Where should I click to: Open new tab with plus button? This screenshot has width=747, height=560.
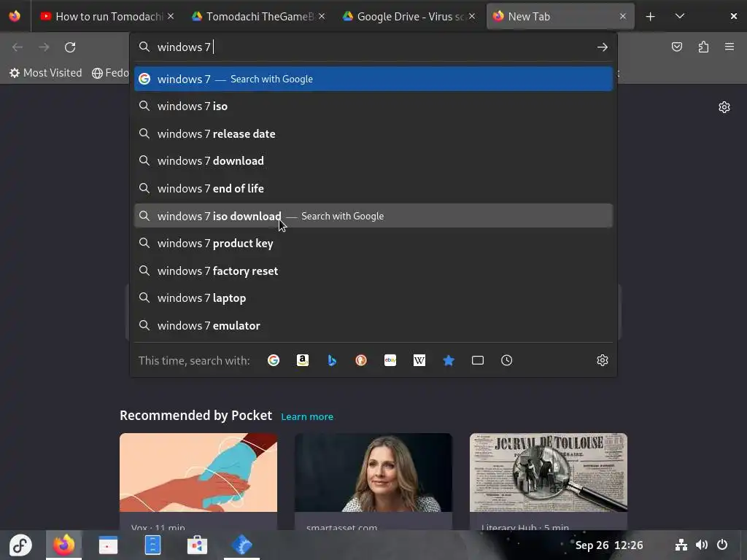(x=650, y=17)
